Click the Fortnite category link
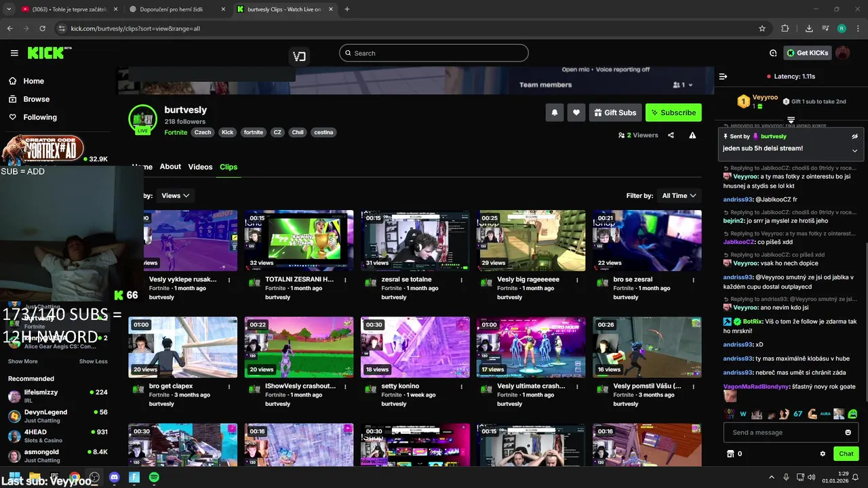 [176, 132]
